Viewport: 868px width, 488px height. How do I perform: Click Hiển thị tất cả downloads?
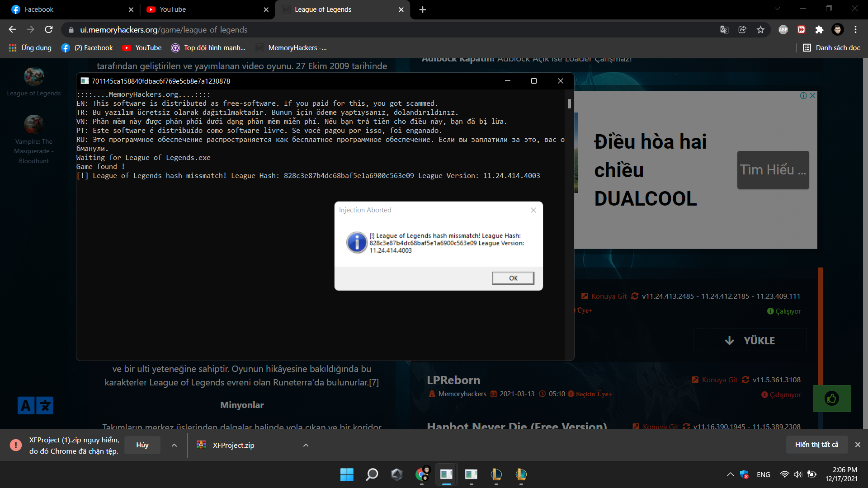(816, 445)
